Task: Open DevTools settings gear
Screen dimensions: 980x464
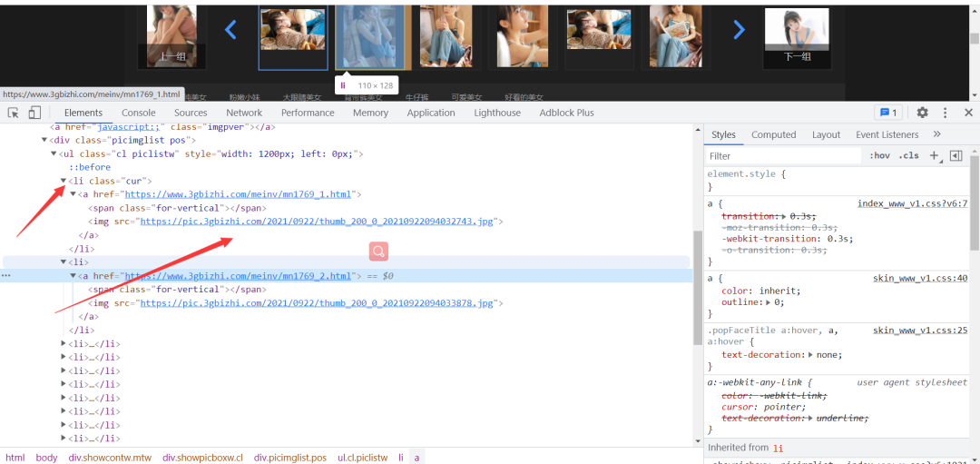Action: coord(922,113)
